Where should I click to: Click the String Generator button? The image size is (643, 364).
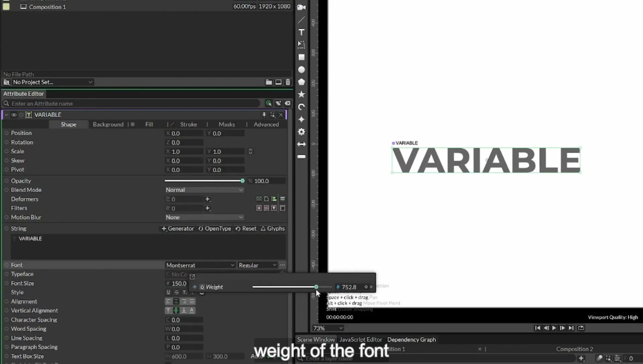tap(178, 229)
